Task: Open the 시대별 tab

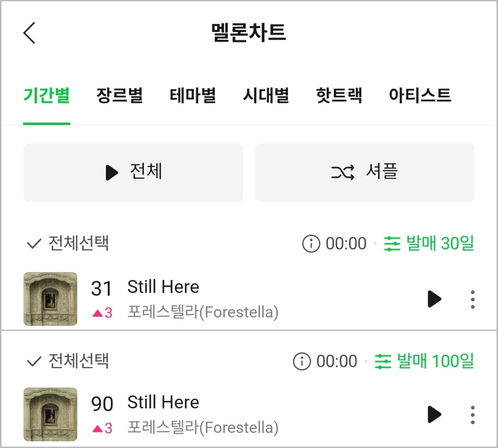Action: pyautogui.click(x=266, y=95)
